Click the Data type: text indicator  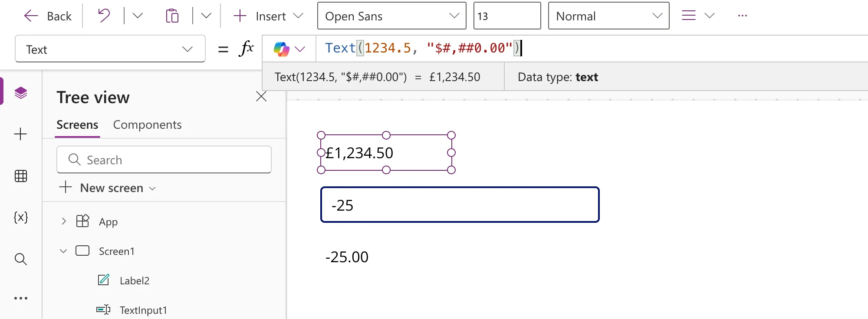tap(558, 77)
